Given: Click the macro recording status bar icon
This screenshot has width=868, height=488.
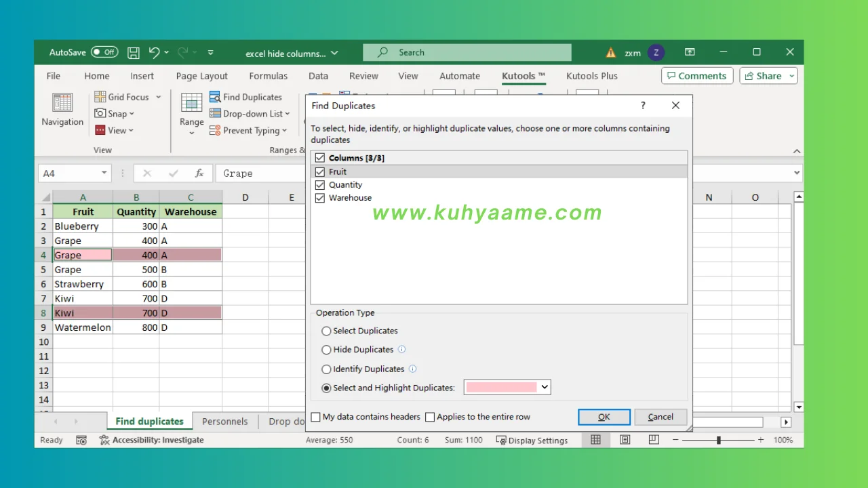Looking at the screenshot, I should click(81, 440).
